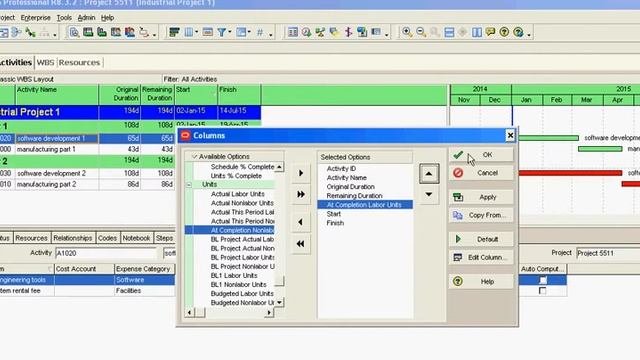Move selected column down in order

(x=429, y=195)
